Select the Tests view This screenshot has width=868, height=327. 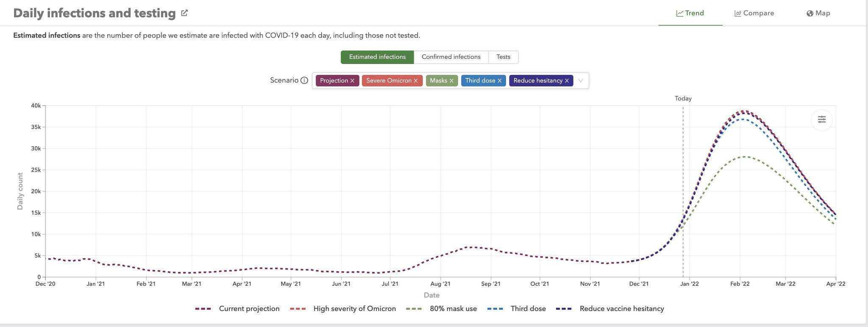pyautogui.click(x=503, y=57)
